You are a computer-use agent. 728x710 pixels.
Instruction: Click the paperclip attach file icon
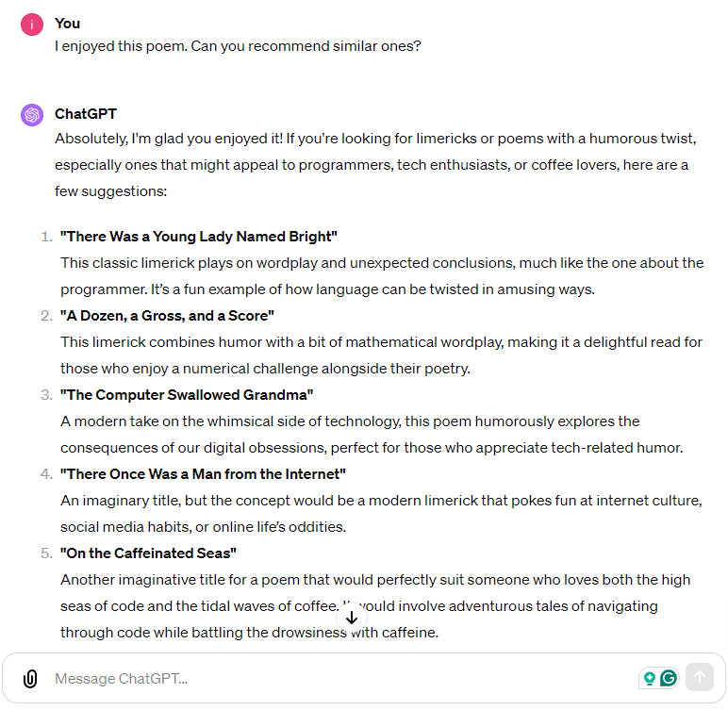tap(30, 679)
